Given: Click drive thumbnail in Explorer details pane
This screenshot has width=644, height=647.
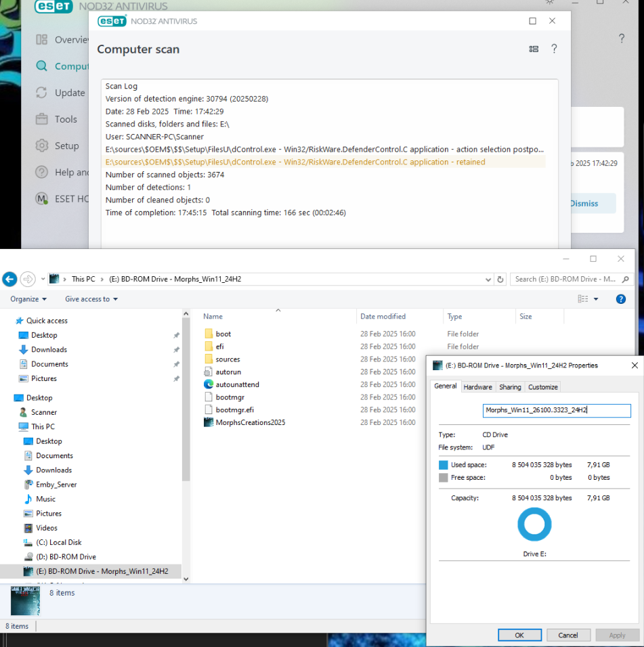Looking at the screenshot, I should (x=25, y=601).
